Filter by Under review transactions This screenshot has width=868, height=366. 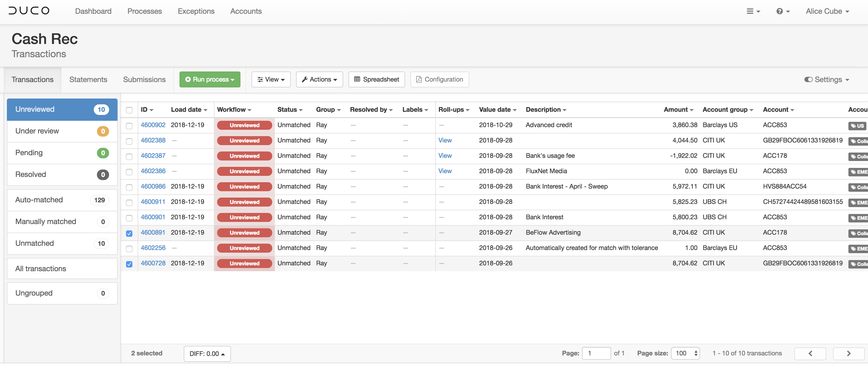pos(62,131)
